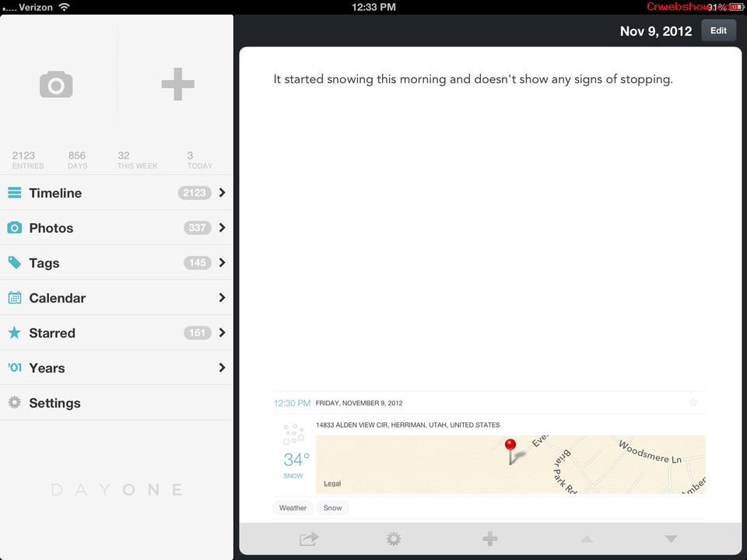Open the share icon in bottom toolbar
Image resolution: width=747 pixels, height=560 pixels.
tap(309, 539)
